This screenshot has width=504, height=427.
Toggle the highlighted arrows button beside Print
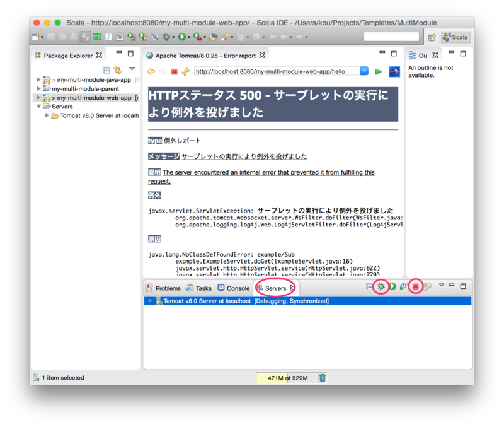click(x=85, y=37)
